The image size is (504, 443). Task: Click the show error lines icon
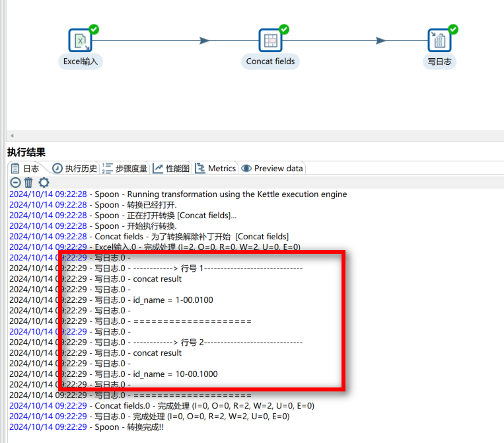(x=15, y=182)
